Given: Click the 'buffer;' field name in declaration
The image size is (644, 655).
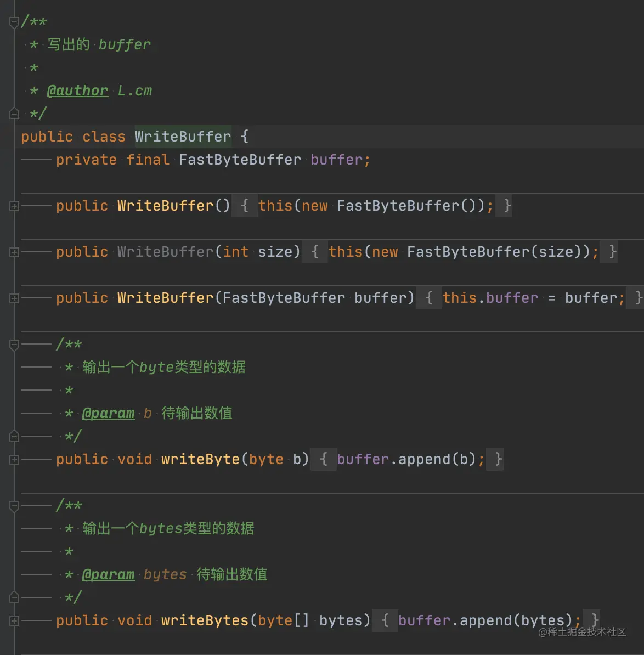Looking at the screenshot, I should (x=340, y=160).
